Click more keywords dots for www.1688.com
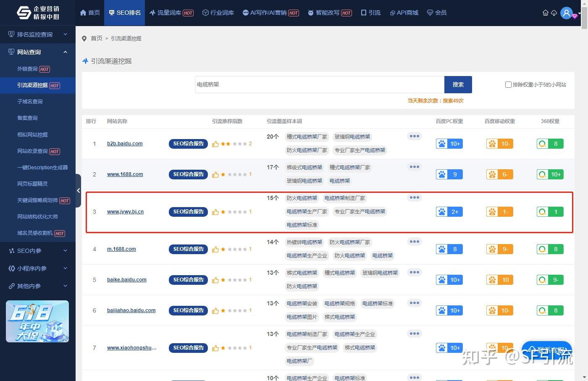588x381 pixels. tap(415, 167)
